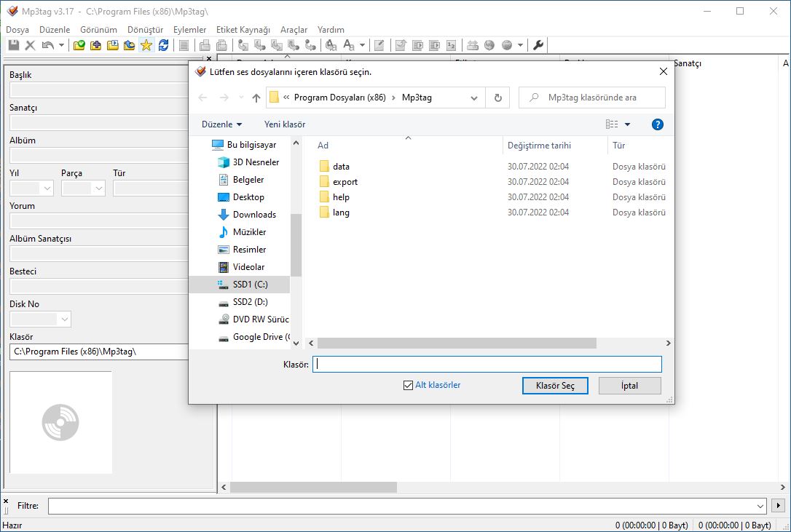This screenshot has height=532, width=791.
Task: Click the Undo arrow icon in toolbar
Action: pos(47,45)
